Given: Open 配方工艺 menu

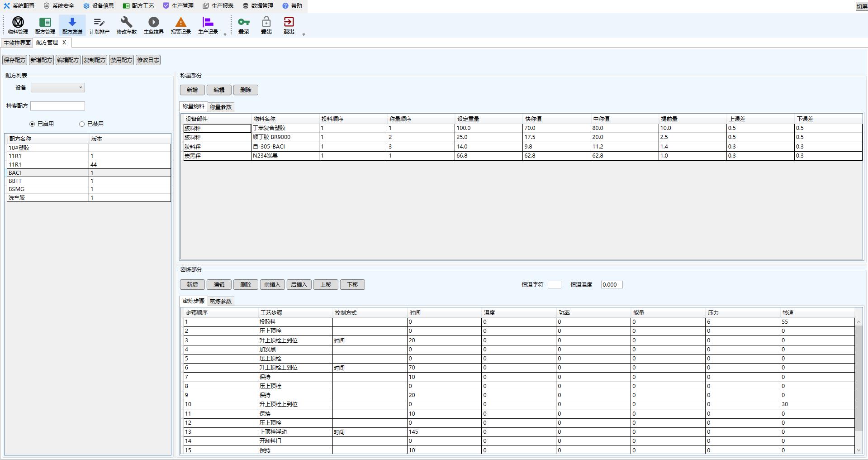Looking at the screenshot, I should coord(138,6).
